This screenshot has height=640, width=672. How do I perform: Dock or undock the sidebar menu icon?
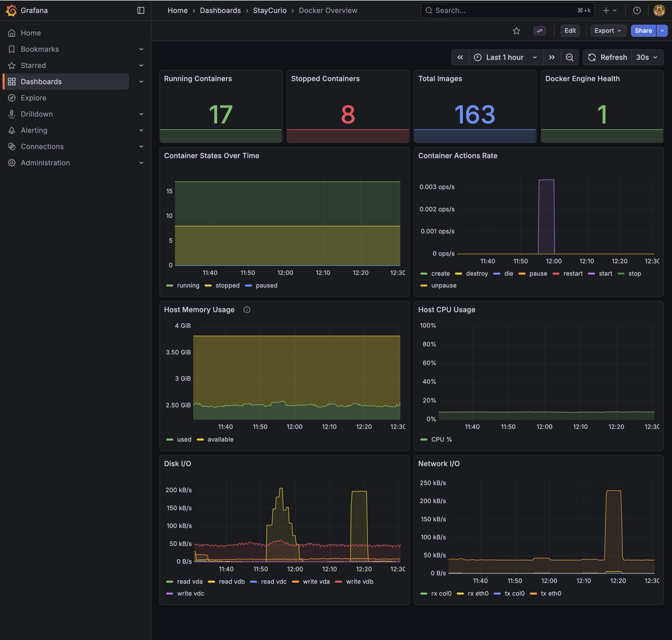pyautogui.click(x=141, y=10)
